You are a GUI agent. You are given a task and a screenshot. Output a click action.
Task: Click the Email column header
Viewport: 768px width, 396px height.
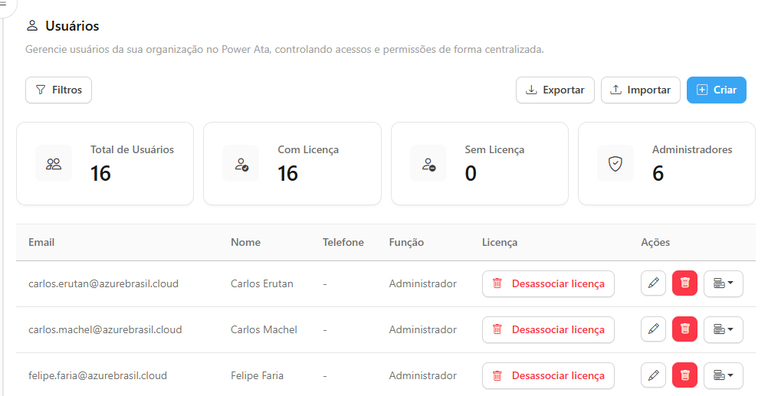pyautogui.click(x=41, y=242)
